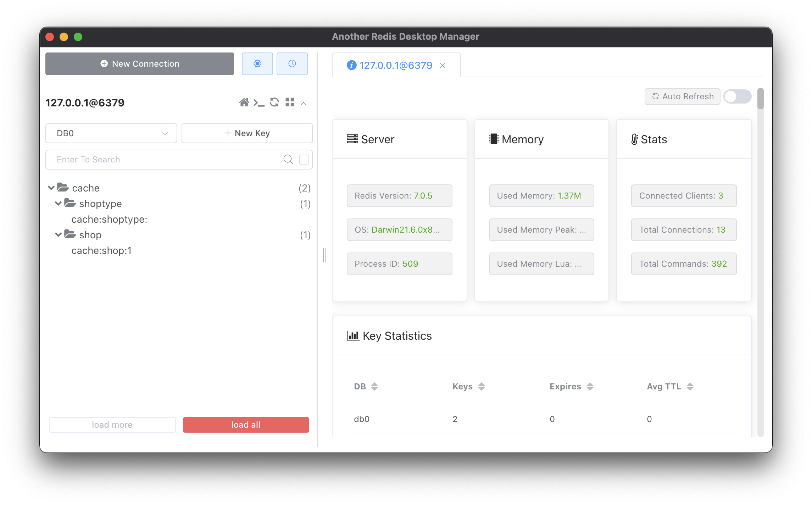Open the DB0 database dropdown
The image size is (812, 505).
coord(111,133)
